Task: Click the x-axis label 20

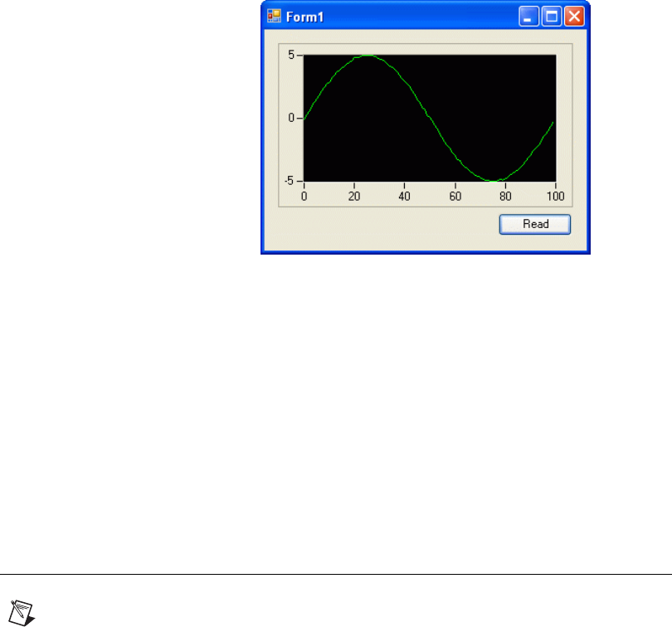Action: [354, 197]
